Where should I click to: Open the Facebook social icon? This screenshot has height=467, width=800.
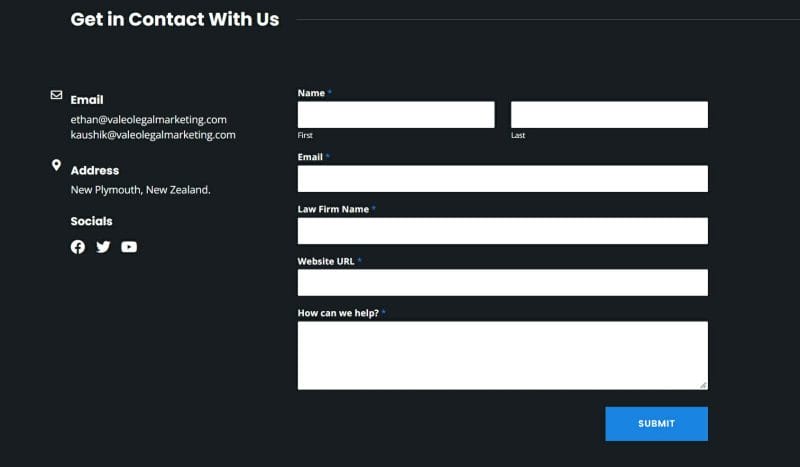tap(78, 247)
